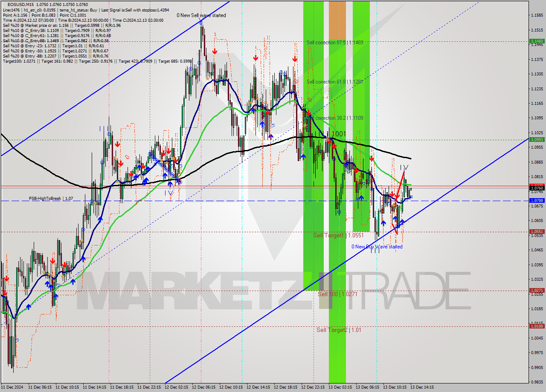Click the '0 New Sell wave started' label
546x392 pixels.
[x=201, y=15]
